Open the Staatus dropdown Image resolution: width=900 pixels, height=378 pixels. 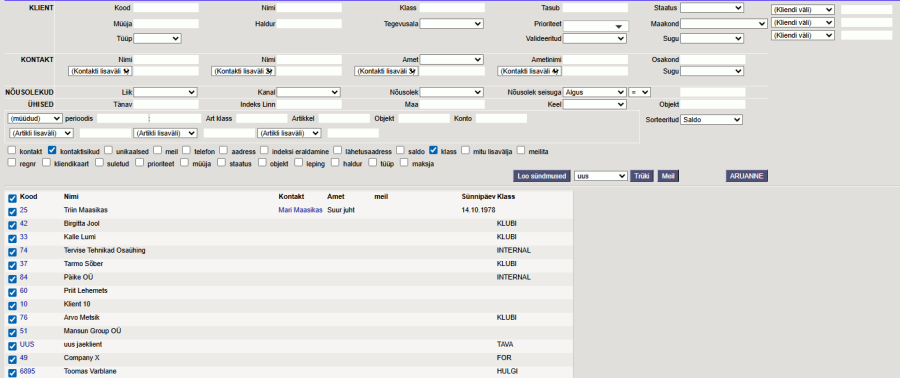[x=712, y=8]
